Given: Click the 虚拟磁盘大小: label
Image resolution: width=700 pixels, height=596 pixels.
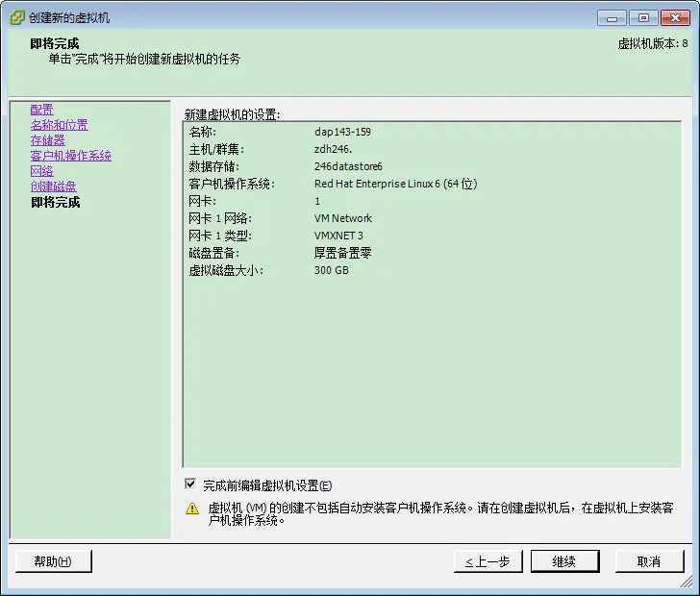Looking at the screenshot, I should (226, 270).
